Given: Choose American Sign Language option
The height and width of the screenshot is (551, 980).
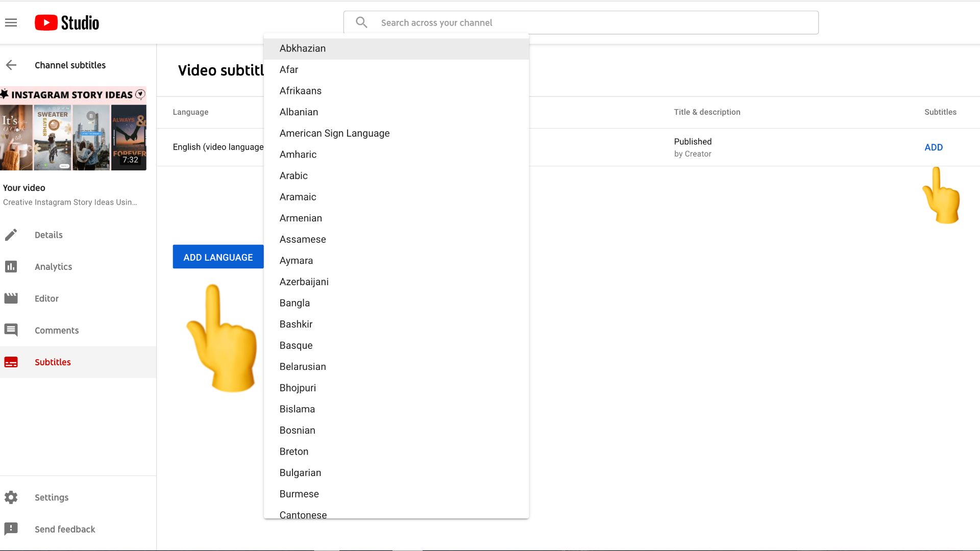Looking at the screenshot, I should [x=334, y=133].
